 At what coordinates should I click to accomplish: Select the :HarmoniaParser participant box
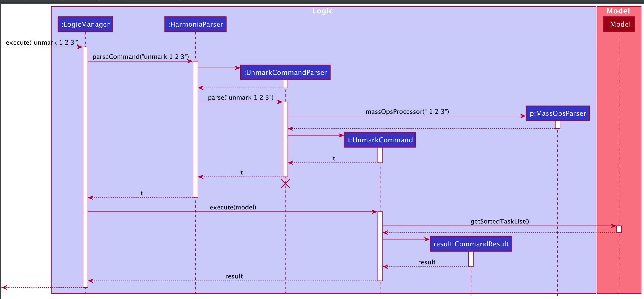click(x=195, y=24)
